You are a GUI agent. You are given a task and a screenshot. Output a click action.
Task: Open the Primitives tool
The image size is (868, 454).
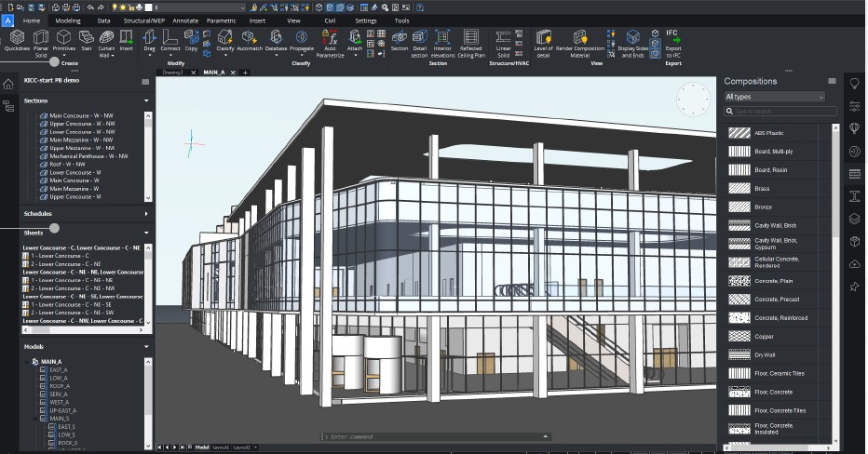[x=64, y=41]
